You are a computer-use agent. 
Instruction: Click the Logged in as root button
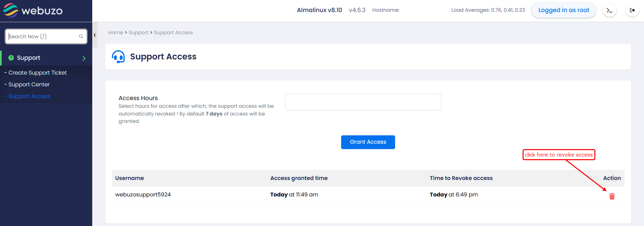563,10
